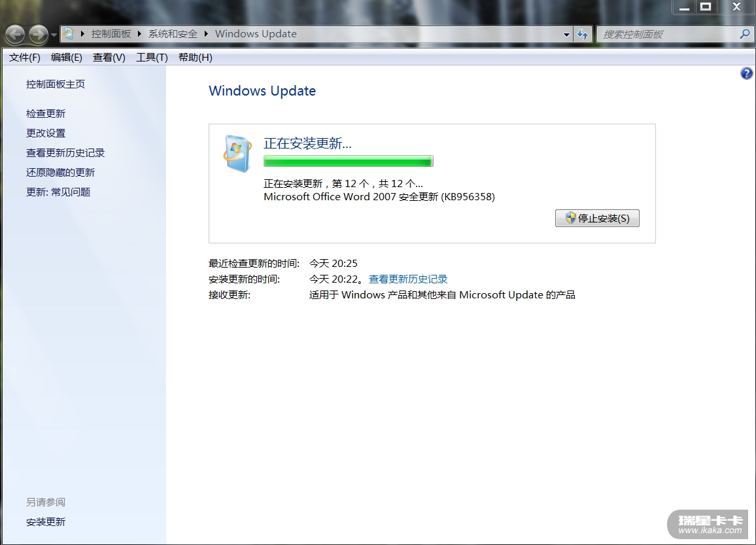Click 第 12 个，共 12 个 status text

[x=376, y=184]
